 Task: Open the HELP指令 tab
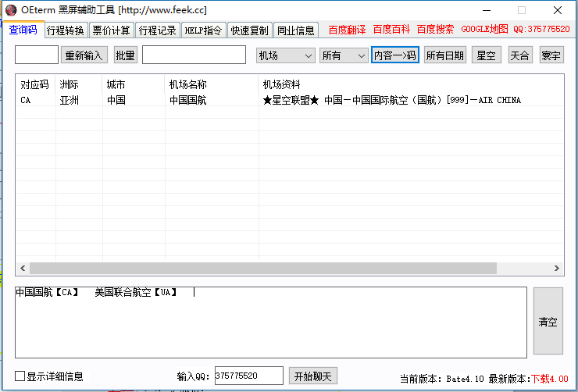[204, 30]
